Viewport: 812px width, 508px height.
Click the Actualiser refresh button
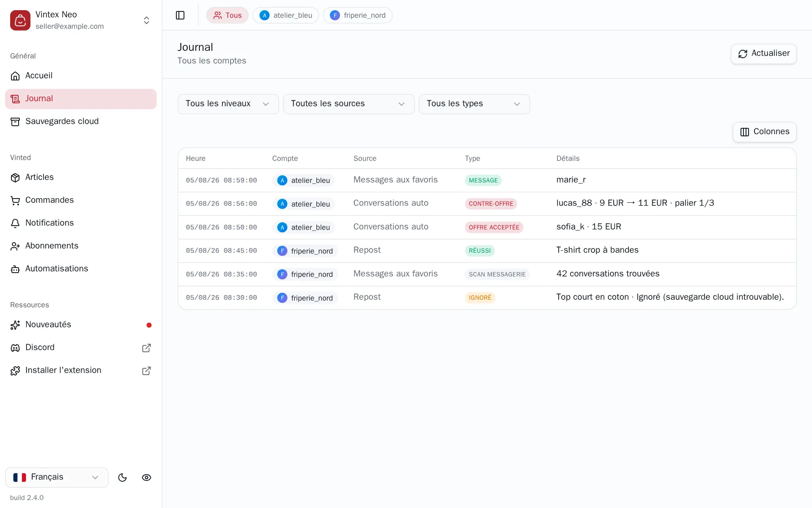tap(764, 54)
